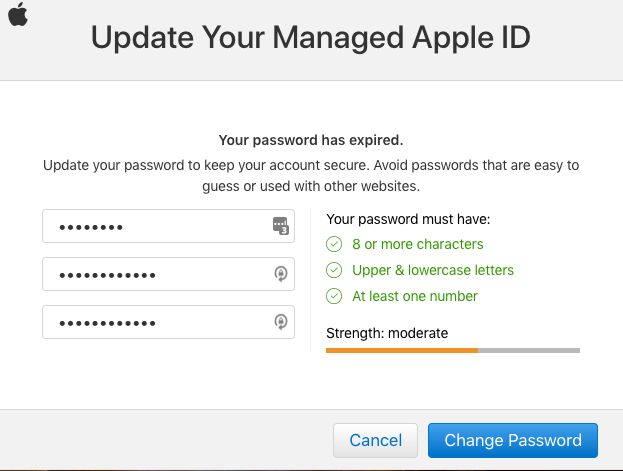Click the orange part of strength bar

[402, 351]
